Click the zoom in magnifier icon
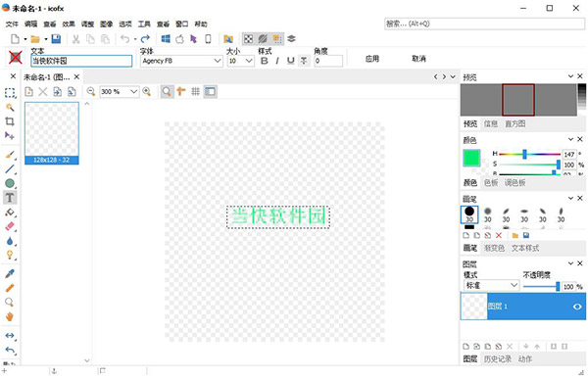 tap(147, 91)
